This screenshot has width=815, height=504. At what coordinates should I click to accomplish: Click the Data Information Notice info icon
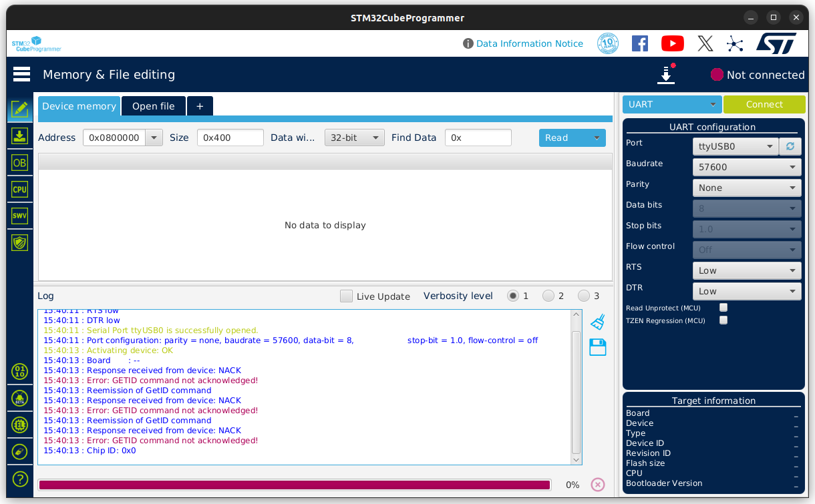tap(468, 43)
